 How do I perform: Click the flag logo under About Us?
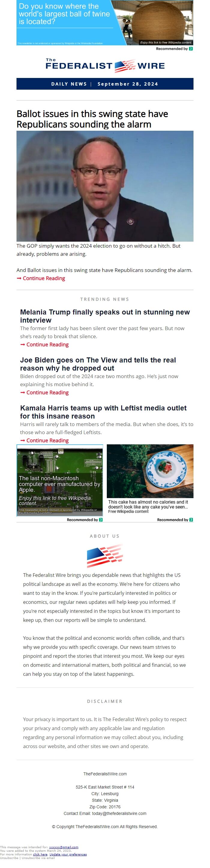(x=105, y=556)
